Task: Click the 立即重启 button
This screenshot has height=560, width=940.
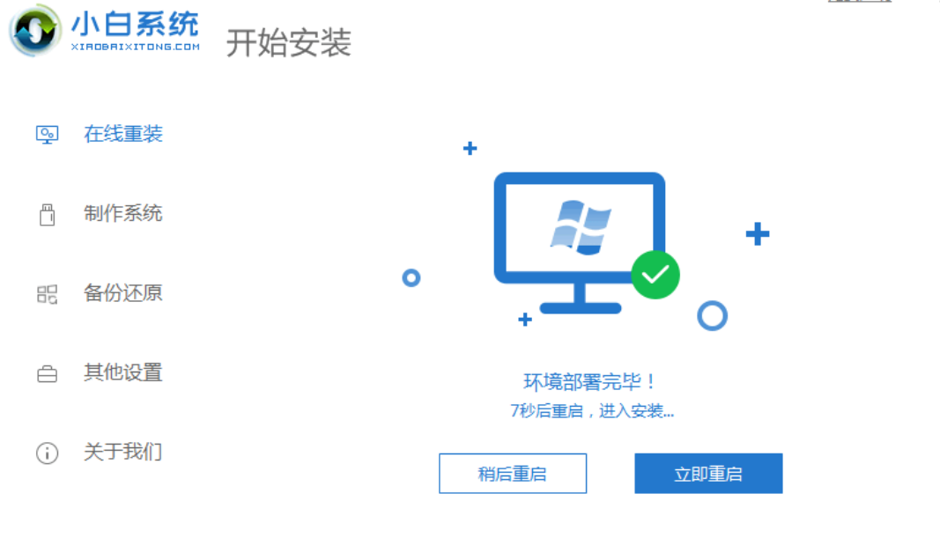Action: point(708,473)
